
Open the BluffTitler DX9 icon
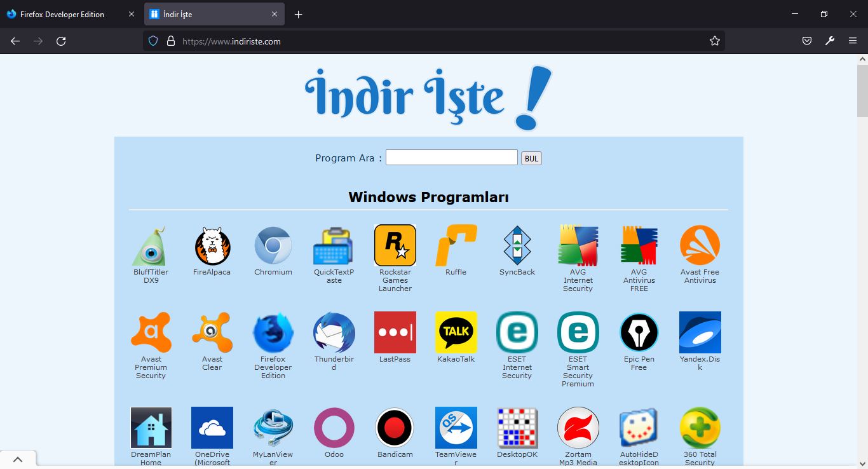[x=151, y=246]
